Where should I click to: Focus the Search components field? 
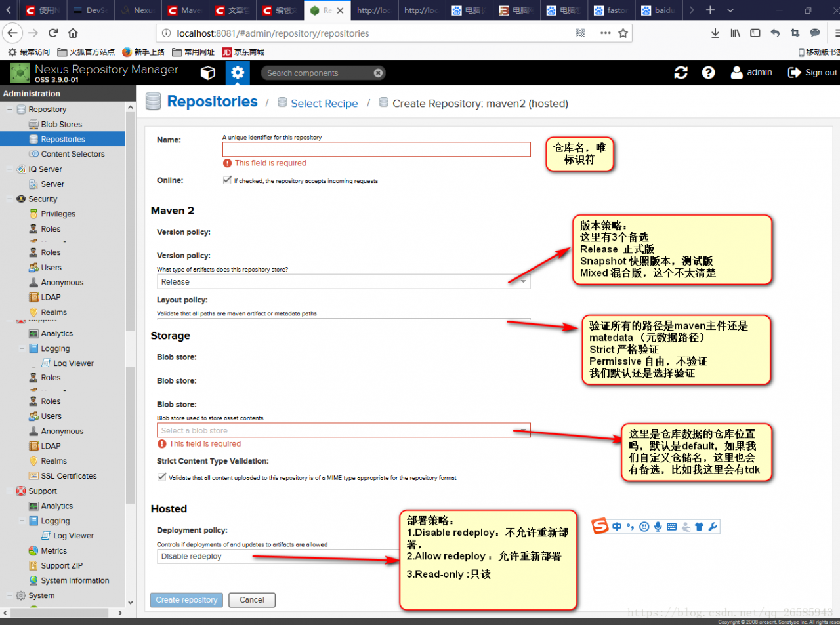(x=320, y=73)
